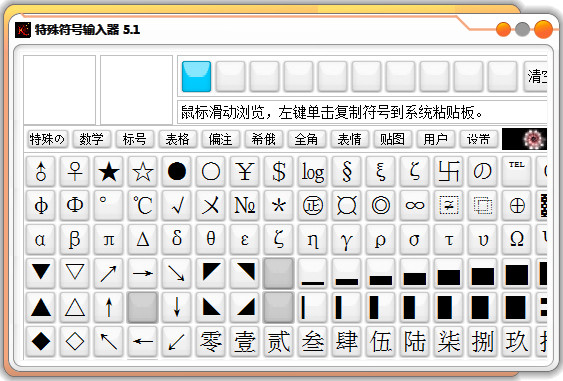Screen dimensions: 563x381
Task: Copy the male Mars symbol
Action: tap(41, 171)
